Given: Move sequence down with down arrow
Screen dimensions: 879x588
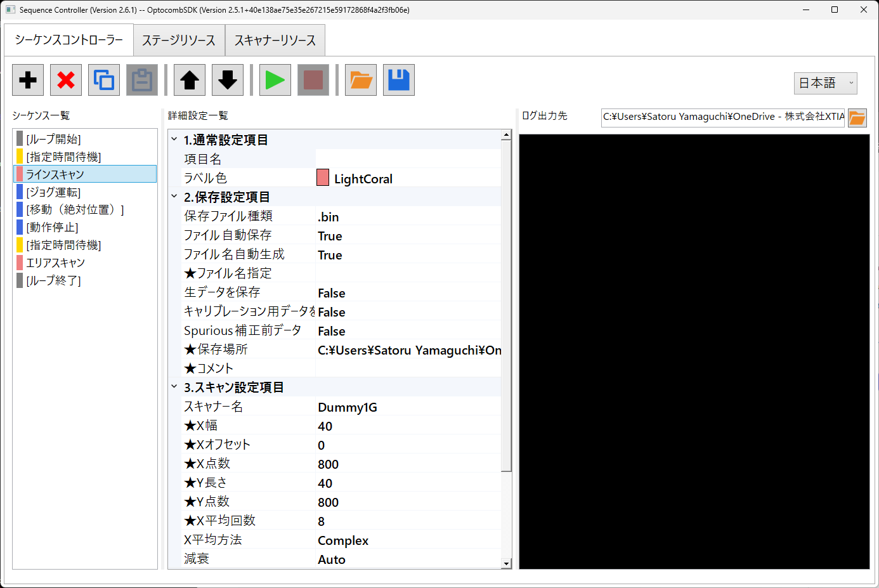Looking at the screenshot, I should point(228,80).
